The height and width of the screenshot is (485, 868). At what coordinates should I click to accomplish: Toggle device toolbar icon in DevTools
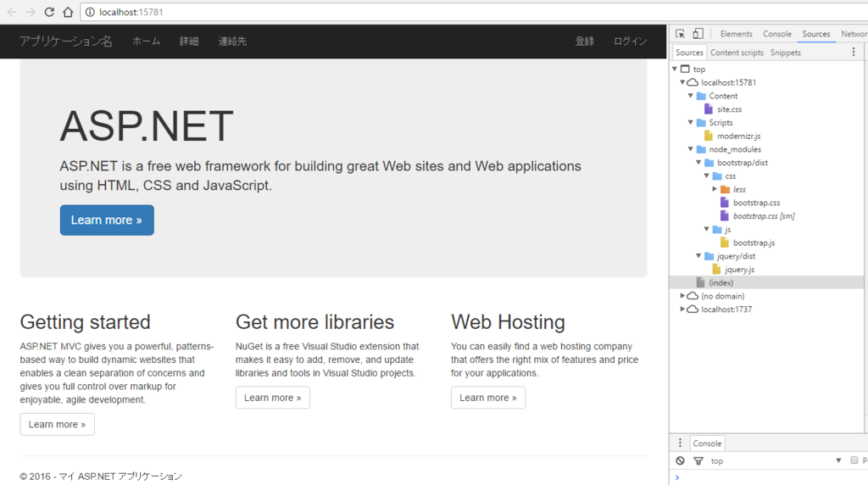[698, 34]
